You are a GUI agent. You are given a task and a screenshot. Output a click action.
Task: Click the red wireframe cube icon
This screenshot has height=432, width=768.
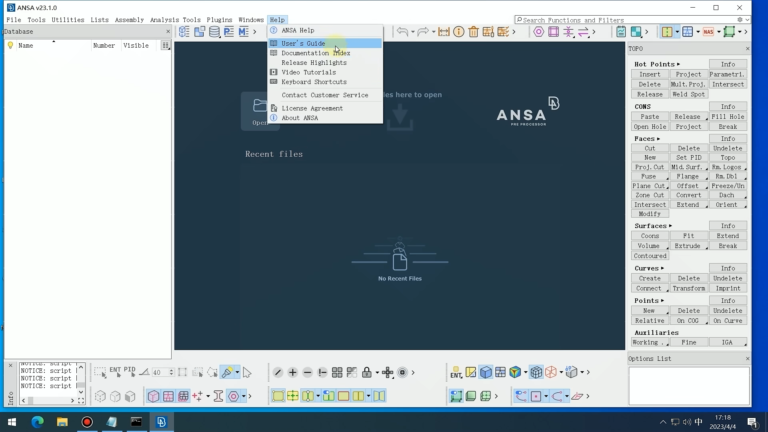551,372
